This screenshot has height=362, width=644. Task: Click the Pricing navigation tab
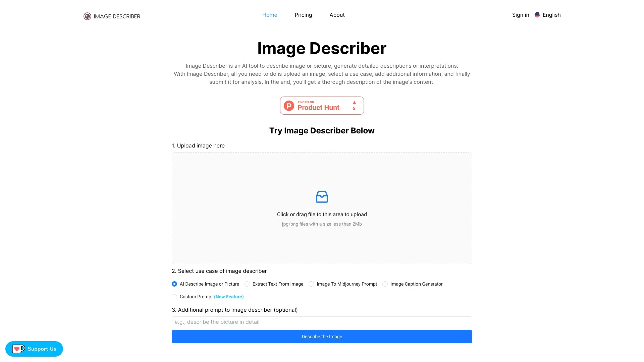click(304, 15)
